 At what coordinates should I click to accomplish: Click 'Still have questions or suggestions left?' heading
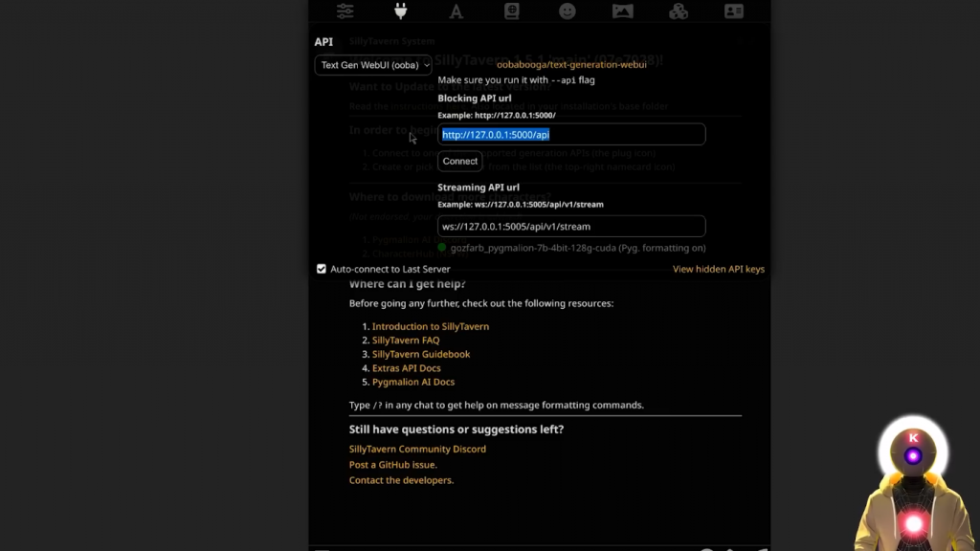[457, 430]
